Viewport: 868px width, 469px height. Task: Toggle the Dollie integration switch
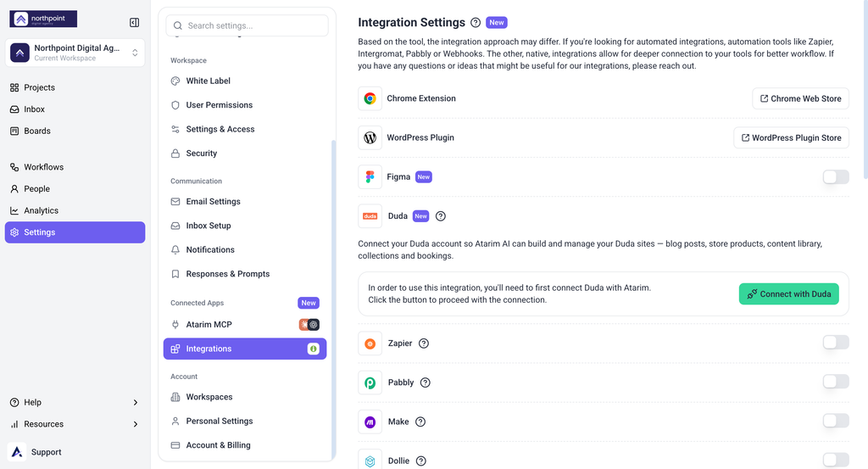tap(835, 460)
